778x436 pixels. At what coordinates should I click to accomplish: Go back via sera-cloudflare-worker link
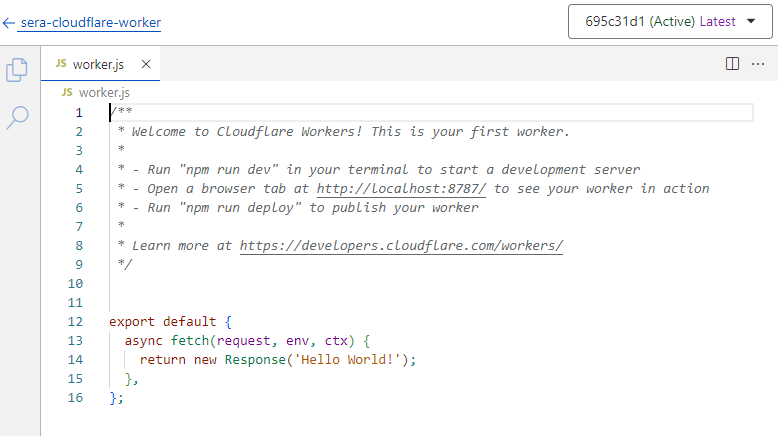(90, 22)
